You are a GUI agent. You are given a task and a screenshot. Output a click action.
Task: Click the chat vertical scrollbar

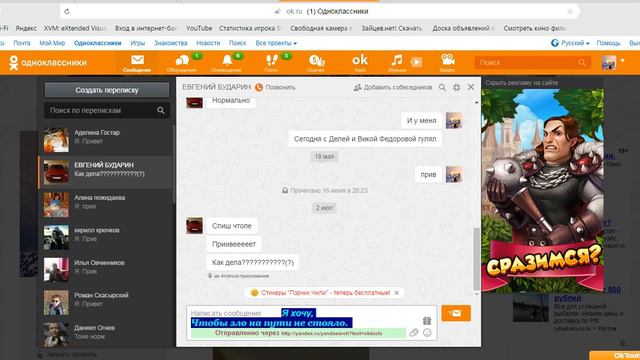pyautogui.click(x=476, y=258)
